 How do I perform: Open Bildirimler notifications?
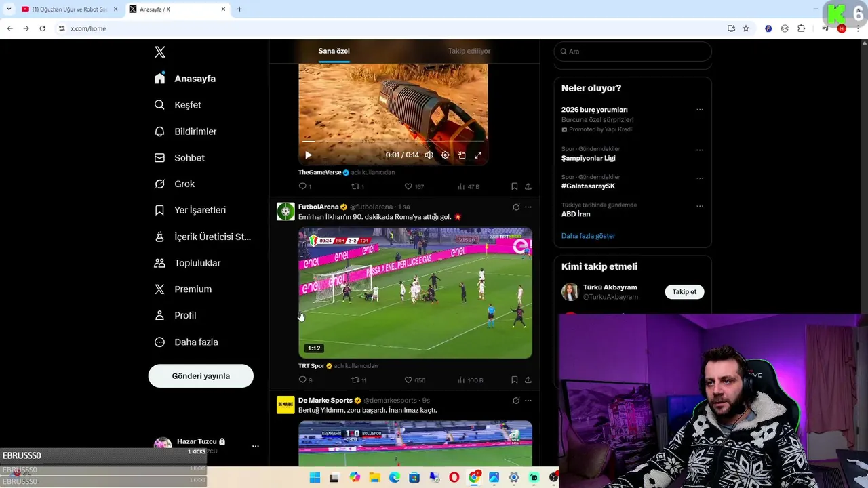coord(185,131)
